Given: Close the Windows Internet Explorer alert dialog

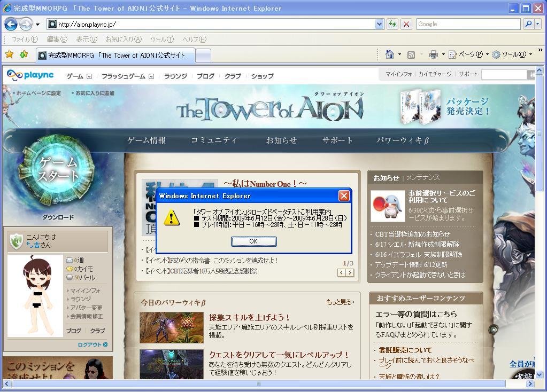Looking at the screenshot, I should pos(344,196).
